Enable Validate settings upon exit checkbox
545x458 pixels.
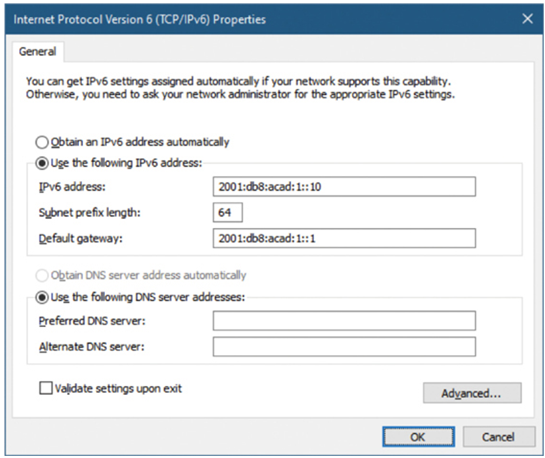tap(46, 388)
